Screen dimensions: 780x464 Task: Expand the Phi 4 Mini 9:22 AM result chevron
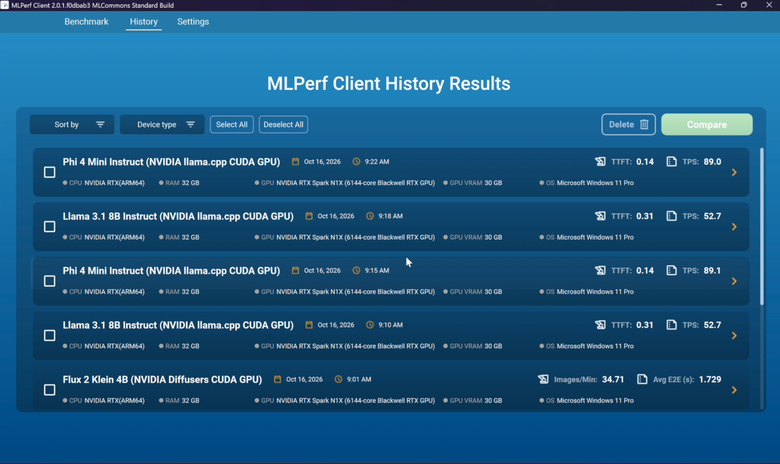point(734,172)
